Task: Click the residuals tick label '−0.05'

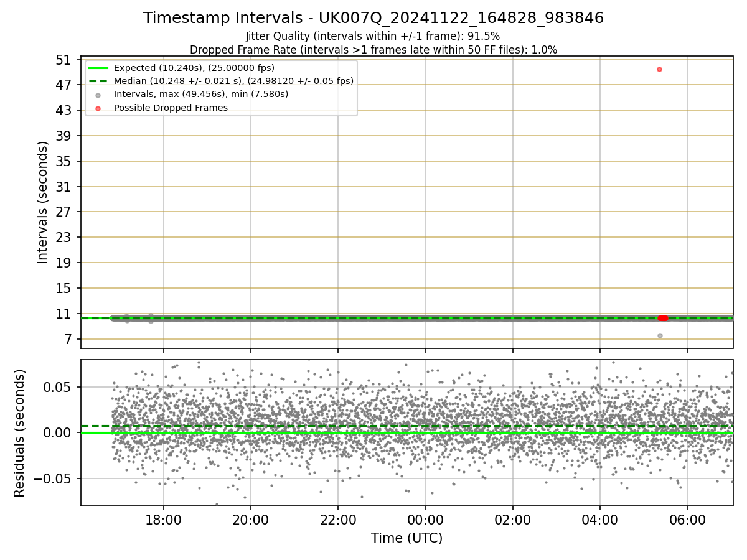Action: coord(52,478)
